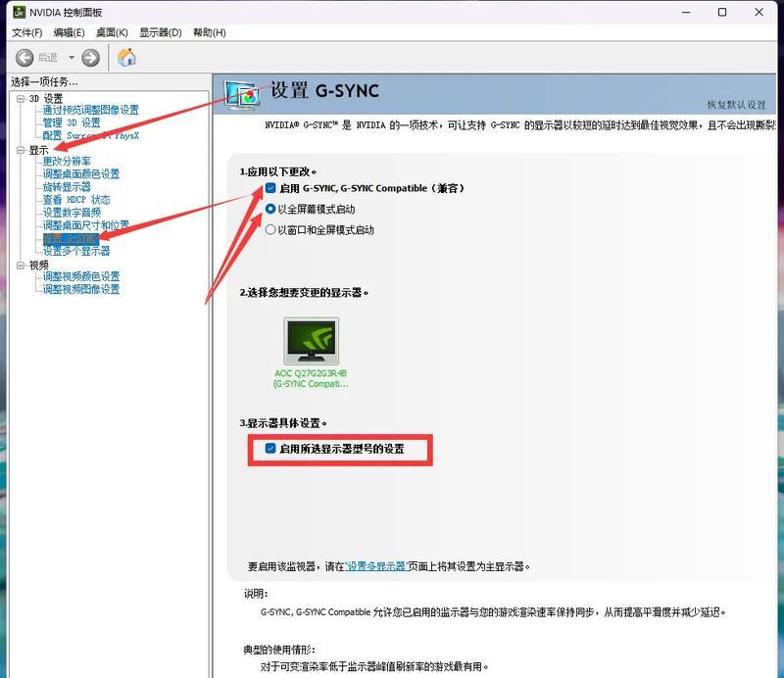Click the 典型的使用情形: label text
784x678 pixels.
tap(279, 650)
